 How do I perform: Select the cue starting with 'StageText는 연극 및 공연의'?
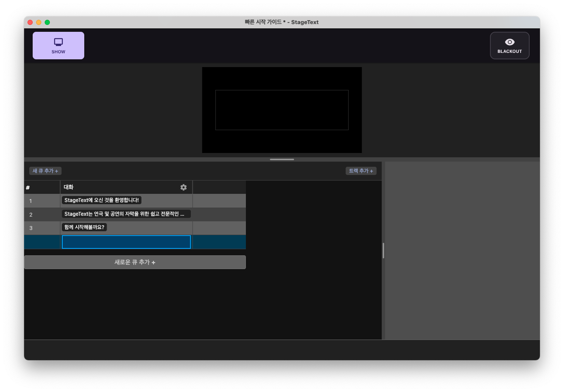tap(126, 214)
